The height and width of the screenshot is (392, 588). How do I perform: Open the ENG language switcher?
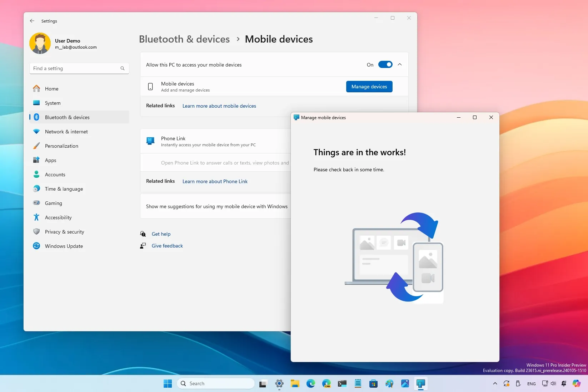point(531,383)
